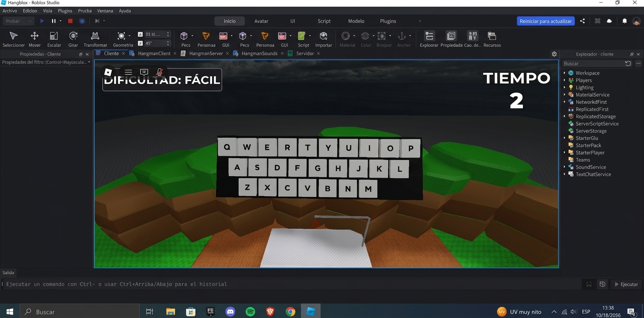Open the Script tool dropdown arrow
644x318 pixels.
(x=310, y=36)
